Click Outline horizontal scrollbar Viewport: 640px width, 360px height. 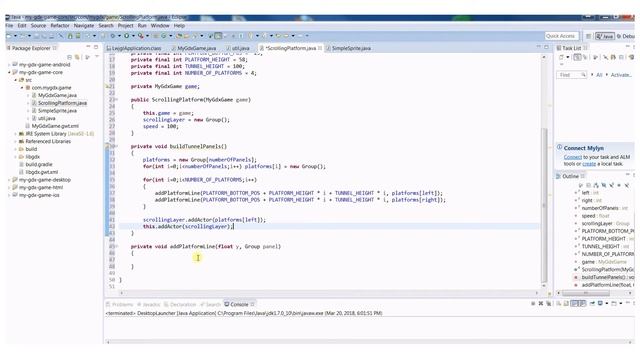pyautogui.click(x=586, y=293)
